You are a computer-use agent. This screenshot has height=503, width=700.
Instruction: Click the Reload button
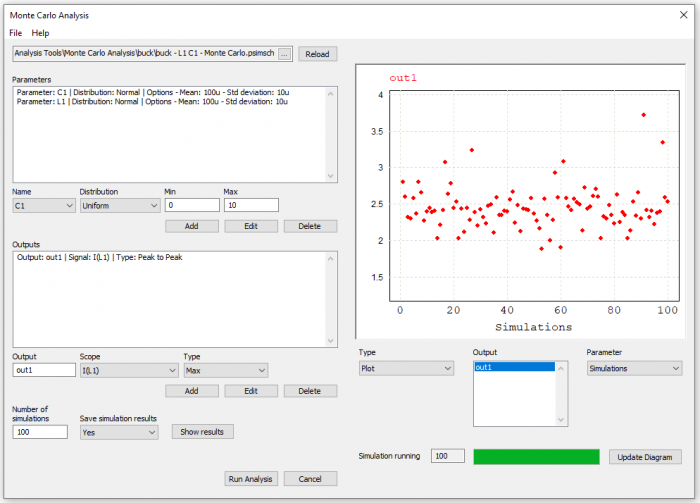(317, 54)
